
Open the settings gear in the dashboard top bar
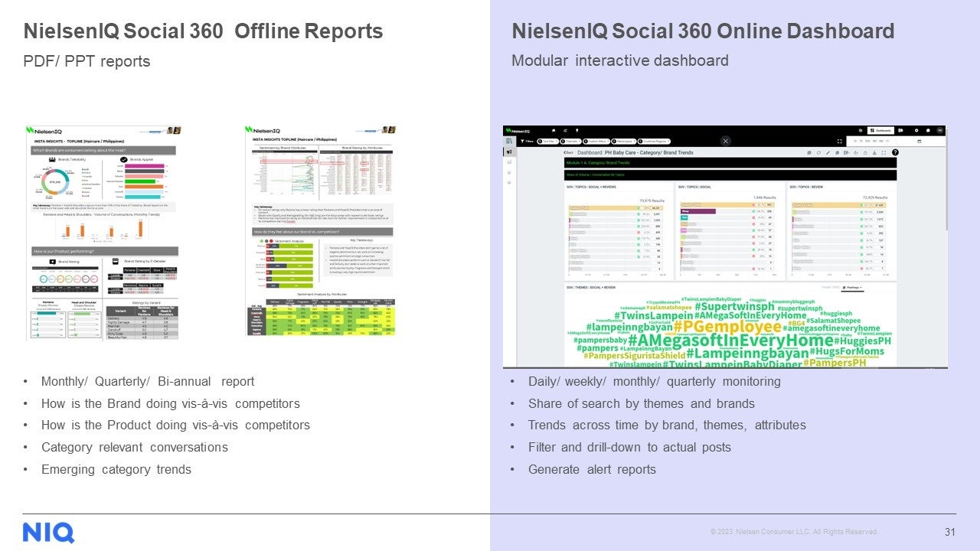pos(918,131)
